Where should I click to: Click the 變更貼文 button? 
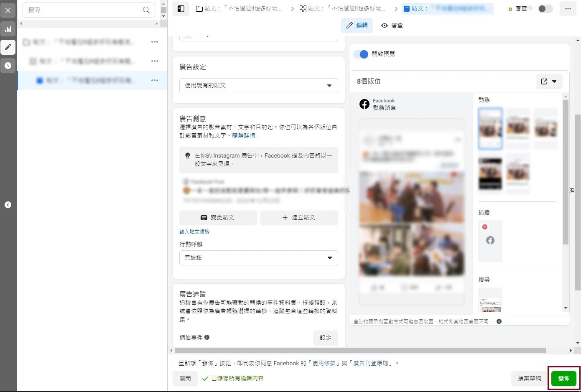click(x=218, y=218)
